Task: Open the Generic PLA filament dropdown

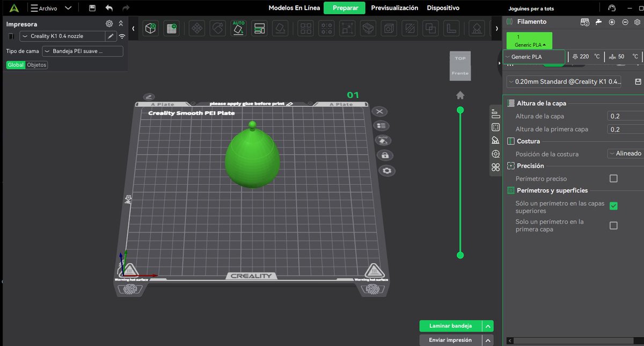Action: (x=535, y=56)
